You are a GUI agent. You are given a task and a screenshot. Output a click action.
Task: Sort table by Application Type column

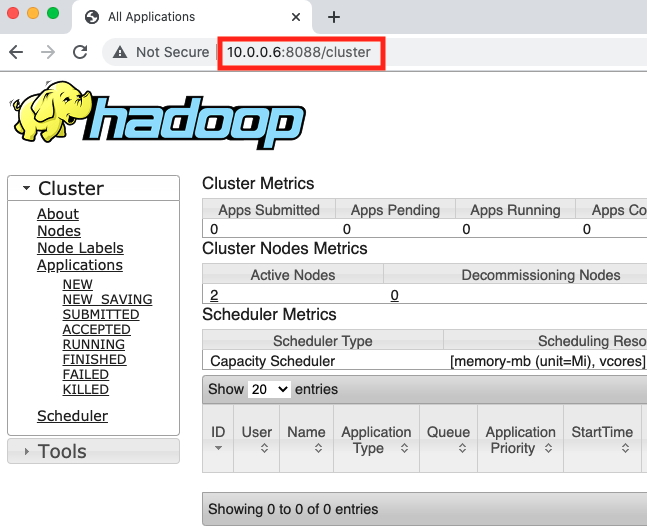click(x=376, y=439)
